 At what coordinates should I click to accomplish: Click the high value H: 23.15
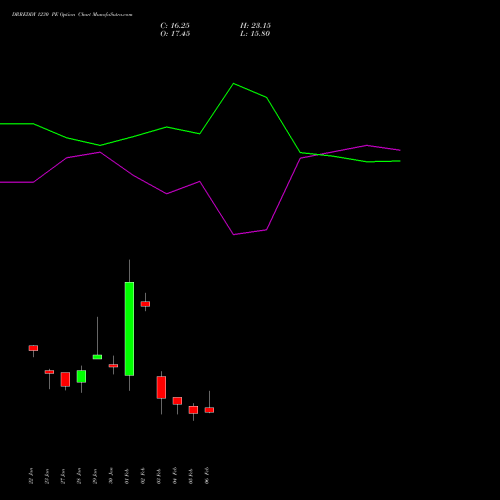255,26
